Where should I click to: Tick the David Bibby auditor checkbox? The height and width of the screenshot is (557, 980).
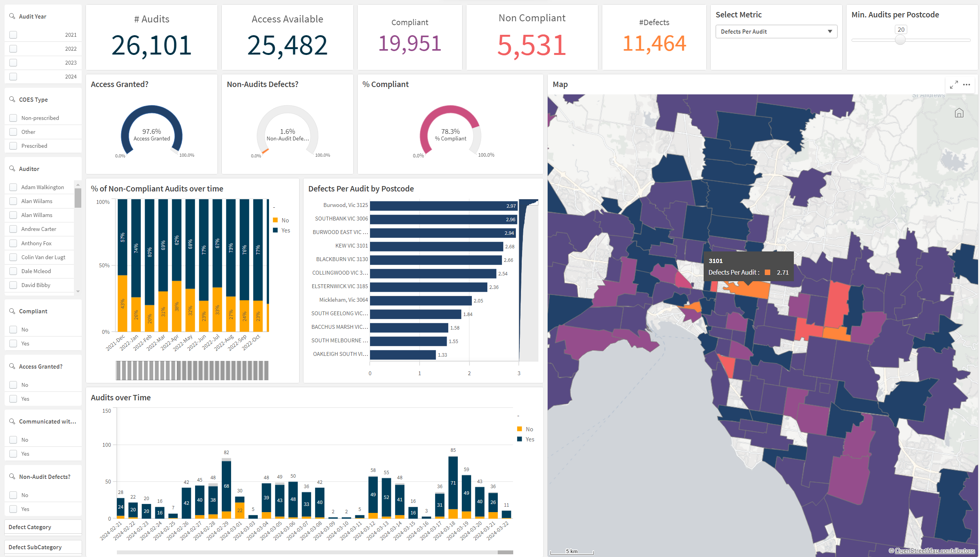coord(13,285)
